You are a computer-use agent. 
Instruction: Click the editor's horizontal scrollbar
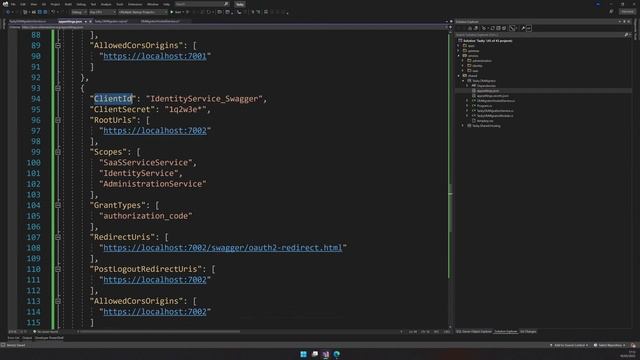159,332
